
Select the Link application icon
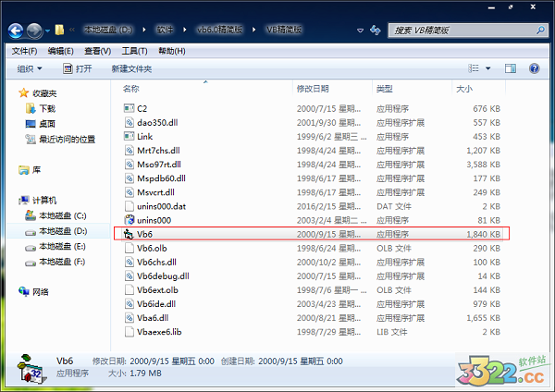129,136
